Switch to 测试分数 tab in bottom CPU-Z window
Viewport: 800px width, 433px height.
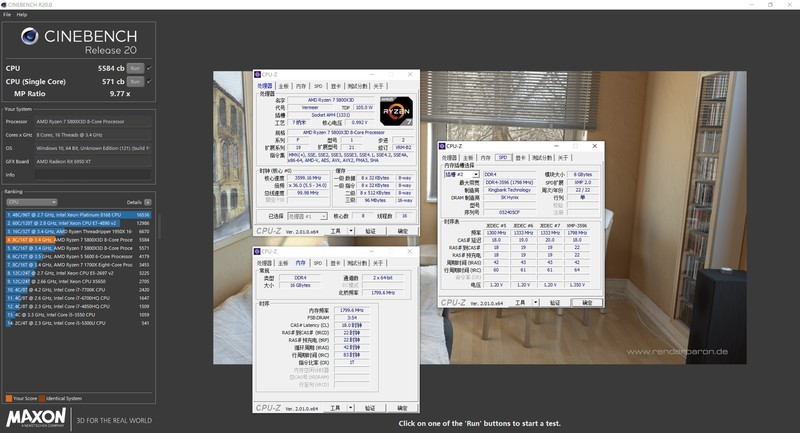357,263
